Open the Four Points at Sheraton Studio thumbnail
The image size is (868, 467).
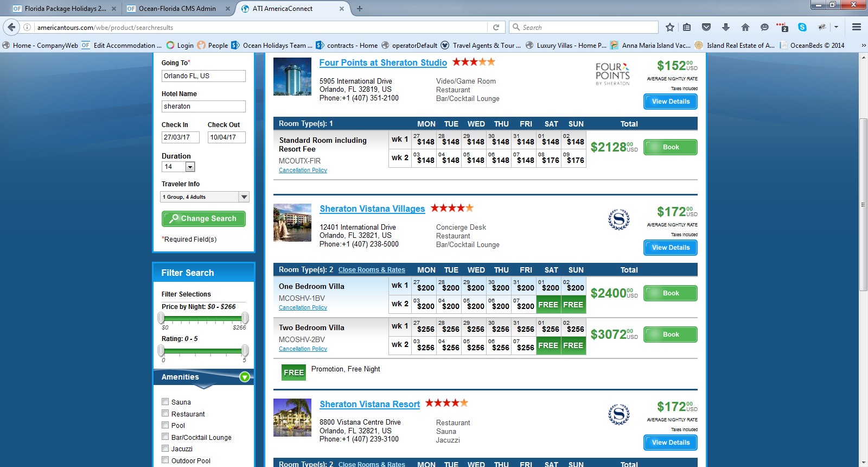tap(292, 77)
